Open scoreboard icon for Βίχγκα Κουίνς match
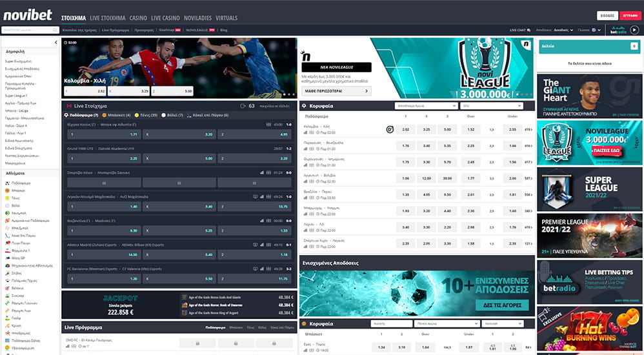The width and height of the screenshot is (644, 355). [x=268, y=125]
